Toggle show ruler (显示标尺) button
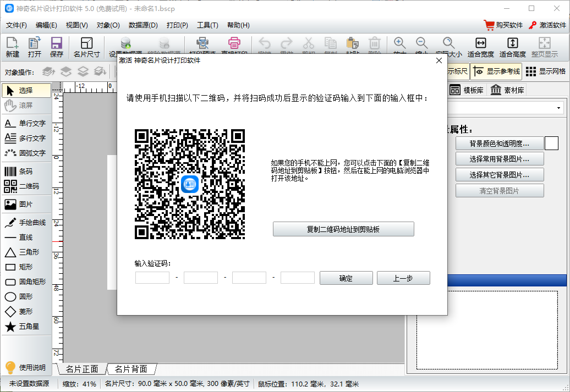The image size is (570, 392). tap(458, 71)
